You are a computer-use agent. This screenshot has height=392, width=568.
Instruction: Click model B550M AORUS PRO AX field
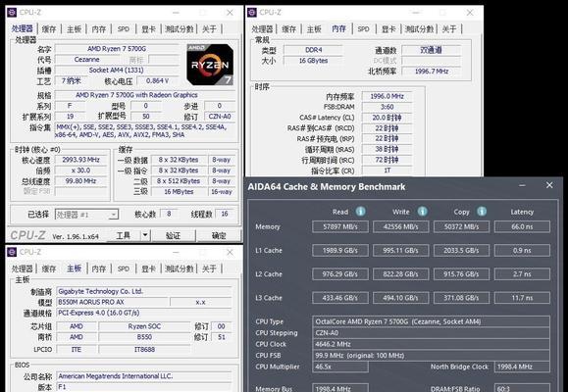(113, 302)
